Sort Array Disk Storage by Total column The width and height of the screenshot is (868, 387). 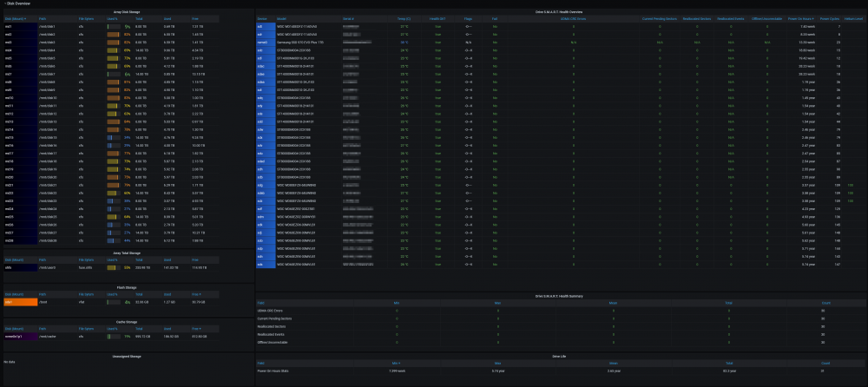pyautogui.click(x=139, y=19)
